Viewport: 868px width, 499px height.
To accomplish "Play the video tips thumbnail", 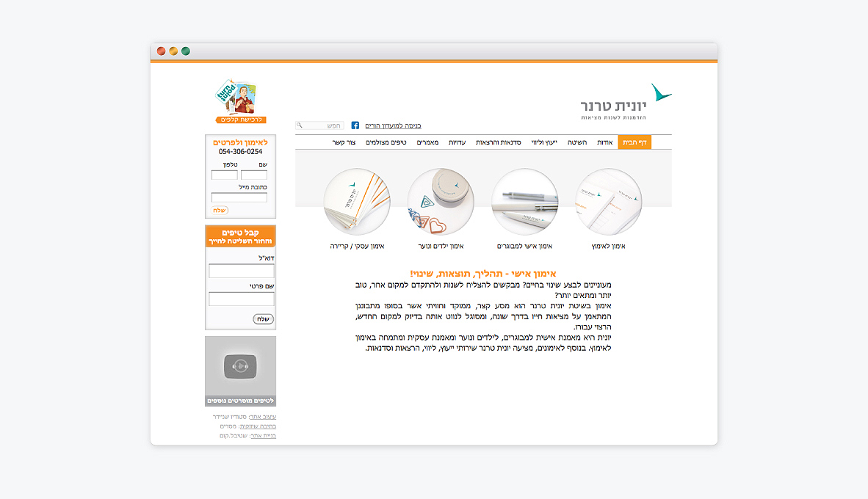I will [240, 366].
